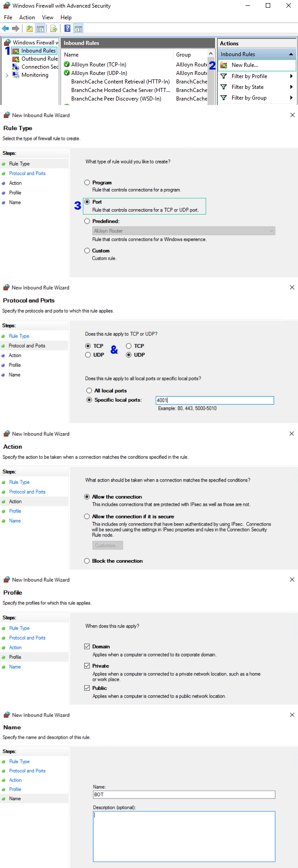Click the specific local ports field showing 4001
The image size is (298, 868).
(x=215, y=400)
